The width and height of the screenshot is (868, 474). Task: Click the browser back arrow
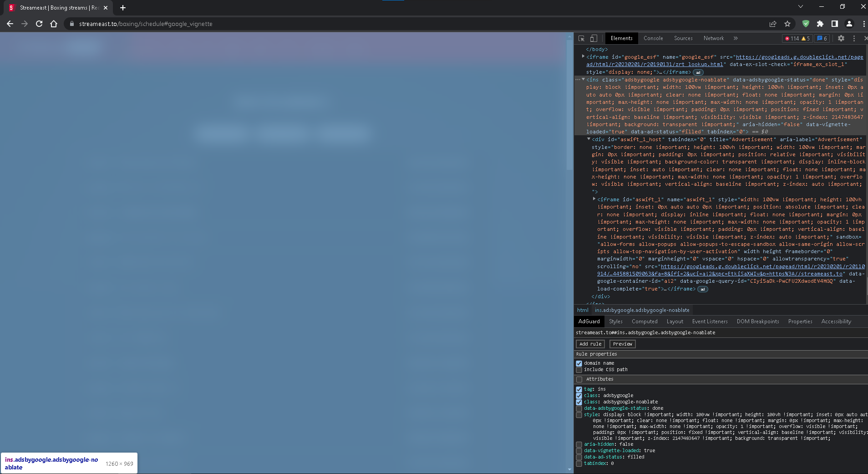tap(10, 24)
